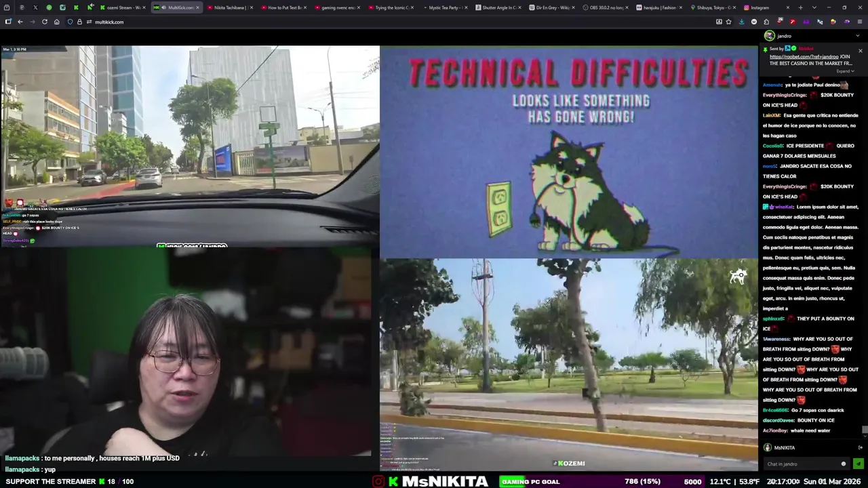
Task: Click the pushpin icon on pinned message
Action: [x=766, y=49]
